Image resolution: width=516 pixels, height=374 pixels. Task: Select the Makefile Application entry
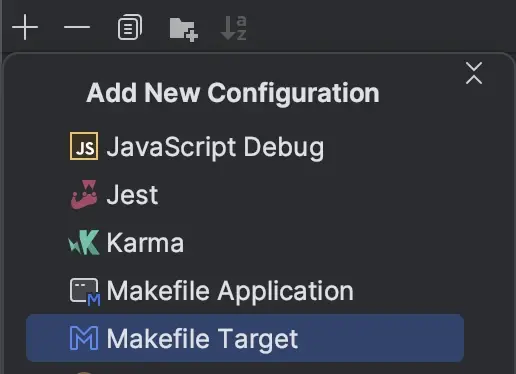point(230,291)
